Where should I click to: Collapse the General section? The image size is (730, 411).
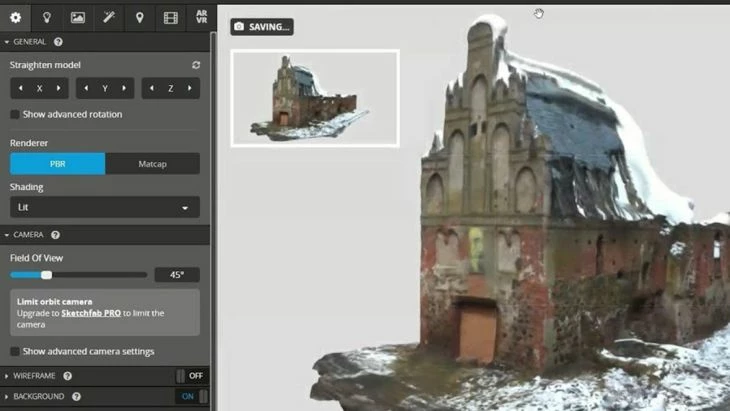pos(7,42)
